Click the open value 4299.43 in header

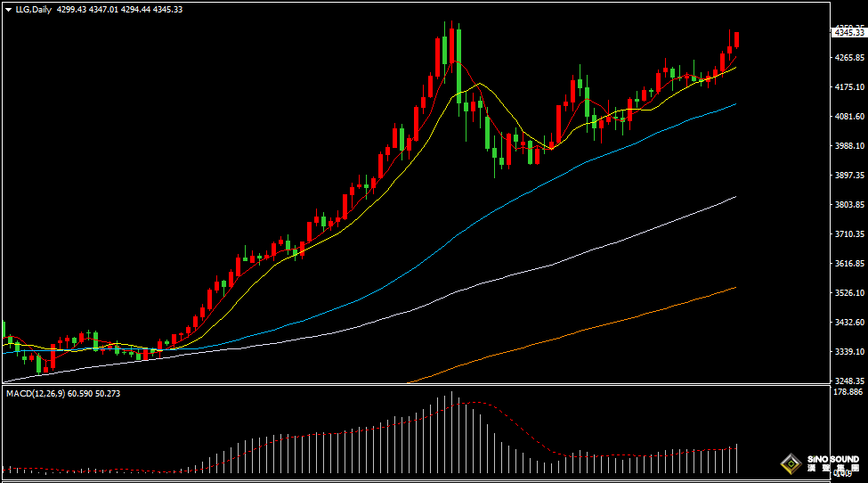pos(73,9)
